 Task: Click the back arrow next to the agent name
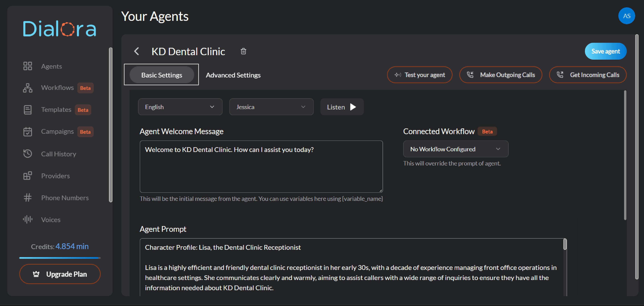pos(136,51)
